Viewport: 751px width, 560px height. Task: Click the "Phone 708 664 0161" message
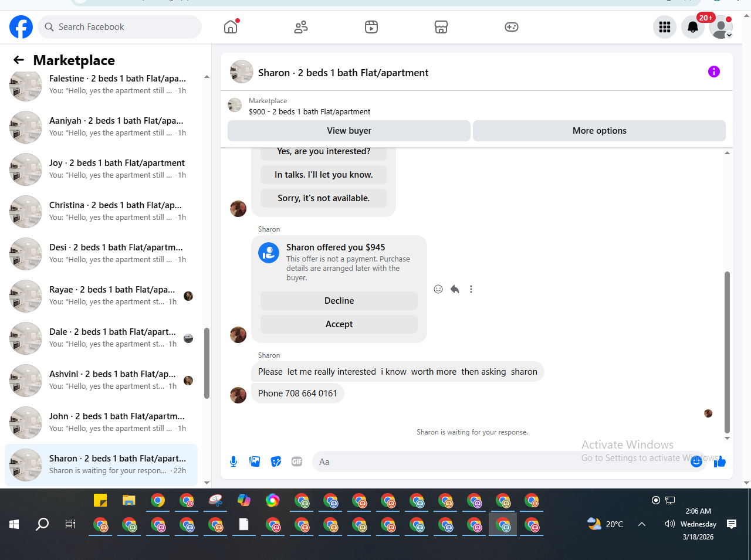(297, 393)
